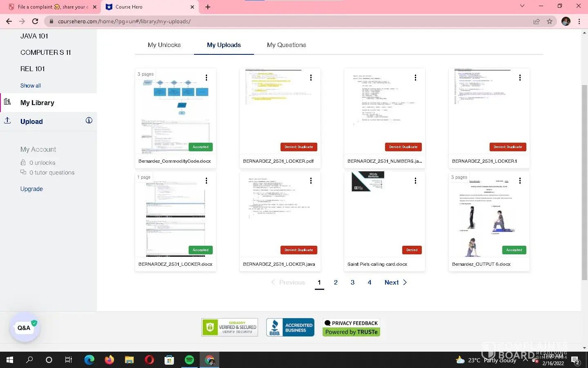
Task: Open options menu for Saint Pie's calling card.docx
Action: tap(416, 181)
